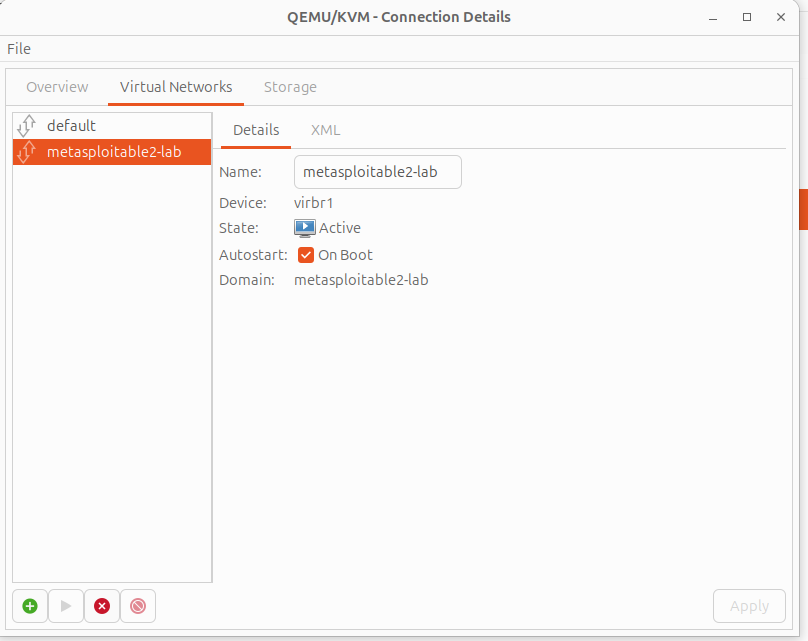
Task: Click the virbr1 device value
Action: pyautogui.click(x=313, y=203)
